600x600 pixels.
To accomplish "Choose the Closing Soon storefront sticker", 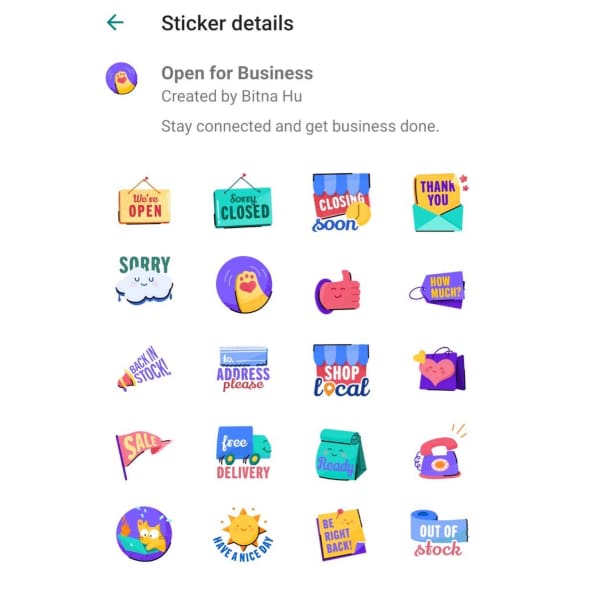I will point(341,202).
